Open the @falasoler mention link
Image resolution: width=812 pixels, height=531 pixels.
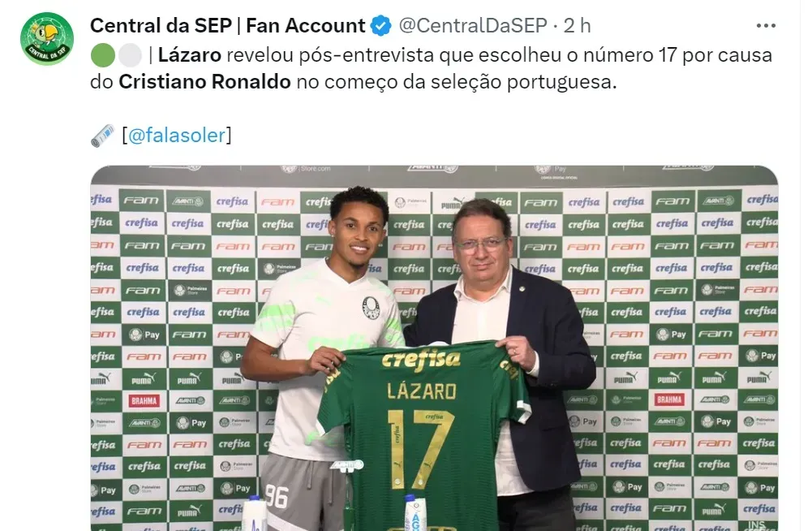177,135
